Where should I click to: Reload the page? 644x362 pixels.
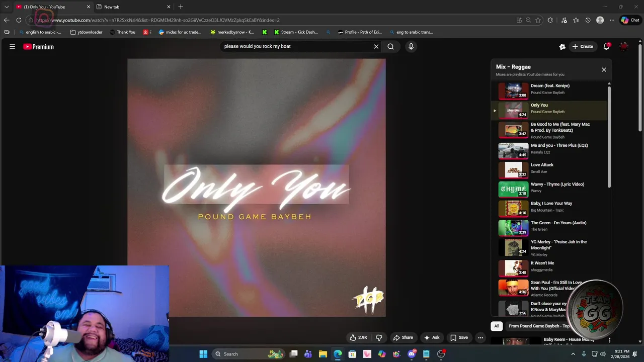(19, 20)
